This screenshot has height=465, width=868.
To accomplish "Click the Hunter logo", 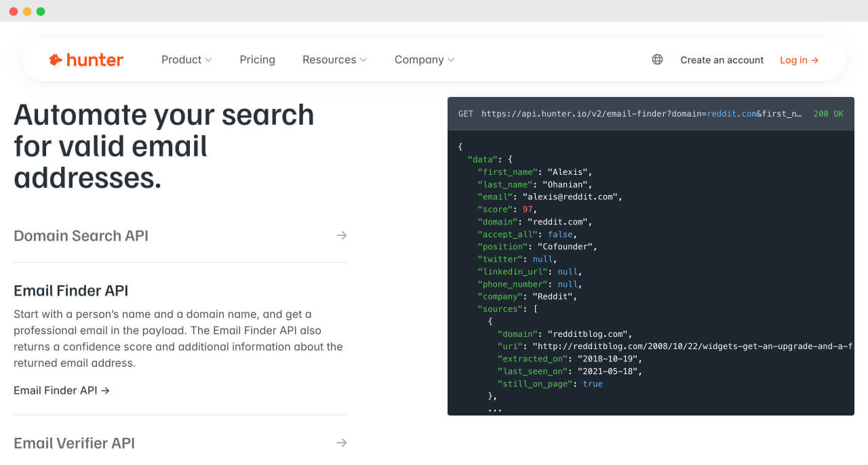I will click(86, 60).
